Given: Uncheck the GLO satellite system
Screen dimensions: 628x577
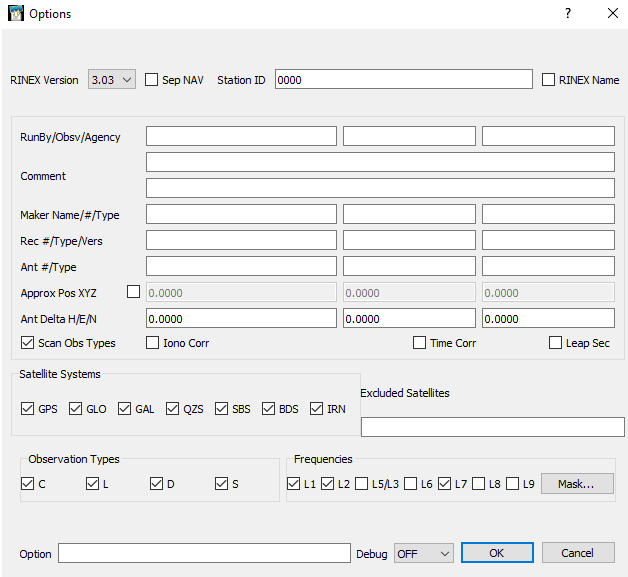Looking at the screenshot, I should coord(75,408).
